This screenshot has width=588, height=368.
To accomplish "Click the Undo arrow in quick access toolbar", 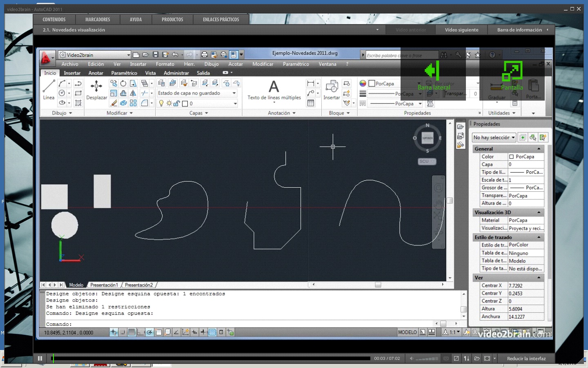I will click(175, 54).
